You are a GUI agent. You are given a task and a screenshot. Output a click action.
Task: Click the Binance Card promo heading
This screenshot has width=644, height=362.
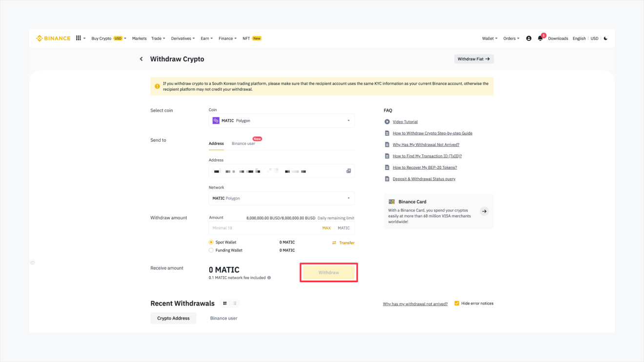412,202
